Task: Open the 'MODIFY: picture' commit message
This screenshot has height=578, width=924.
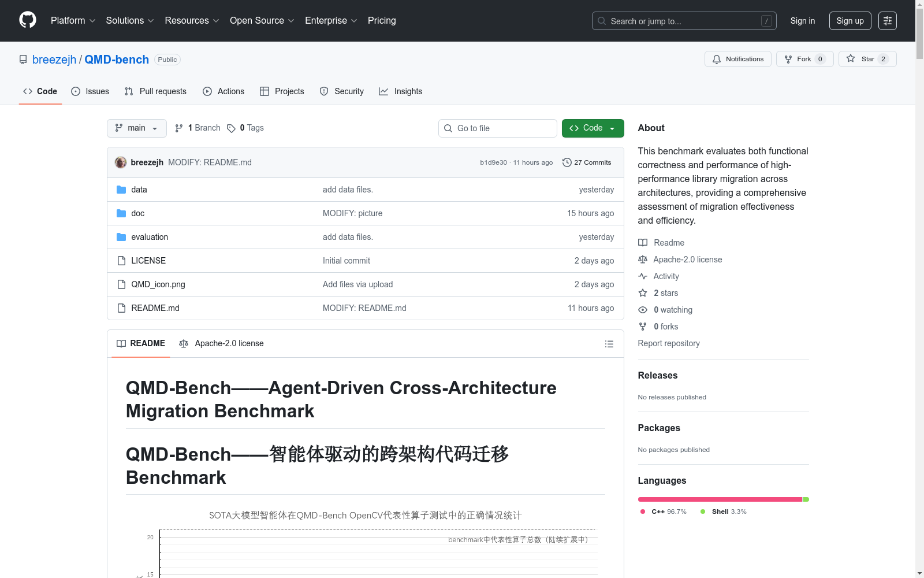Action: point(353,213)
